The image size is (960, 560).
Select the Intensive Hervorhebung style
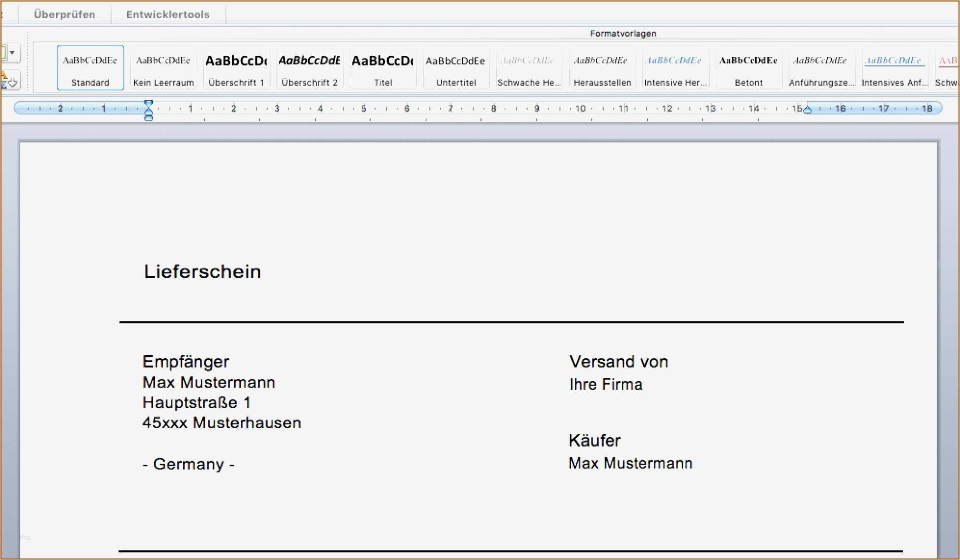[x=675, y=67]
